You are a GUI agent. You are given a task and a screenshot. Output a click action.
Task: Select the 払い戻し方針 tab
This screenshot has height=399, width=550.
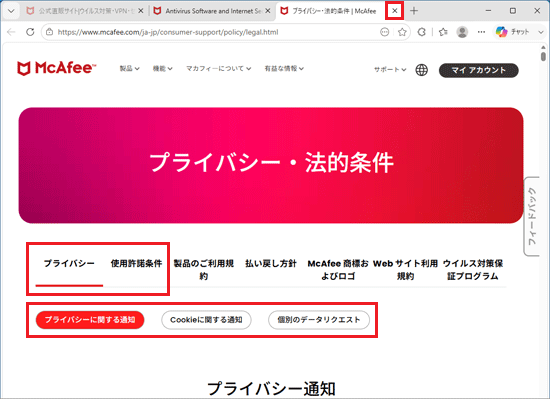coord(271,264)
